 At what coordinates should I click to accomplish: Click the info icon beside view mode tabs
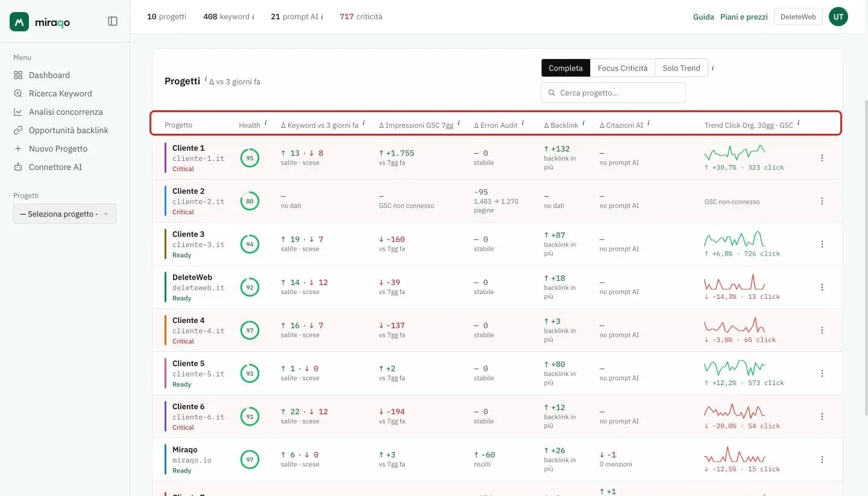(713, 68)
